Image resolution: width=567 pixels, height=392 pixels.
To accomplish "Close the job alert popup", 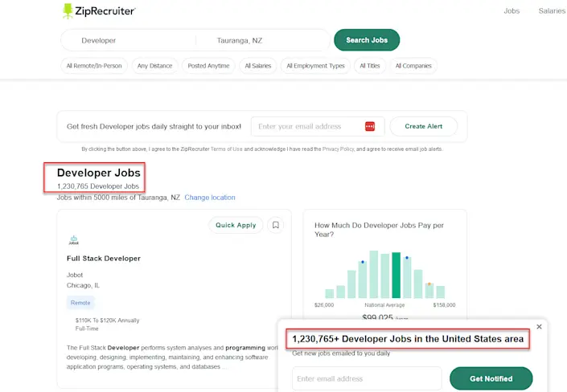I will [539, 327].
